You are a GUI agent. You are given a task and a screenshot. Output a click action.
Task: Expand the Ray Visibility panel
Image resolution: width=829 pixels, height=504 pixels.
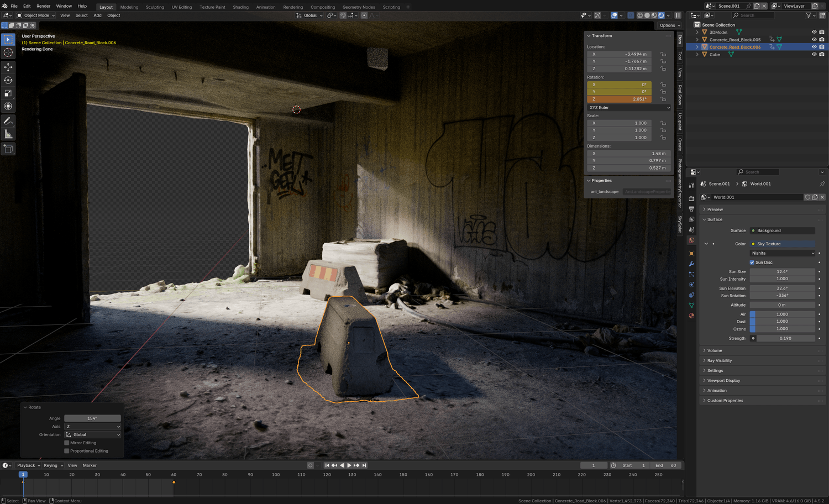pos(719,360)
